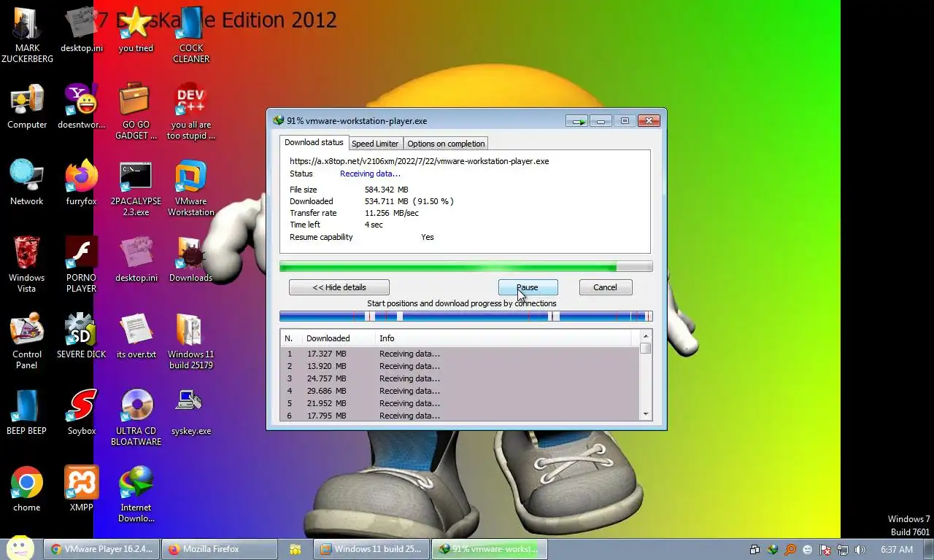Open the Downloads folder icon on desktop

(x=191, y=260)
